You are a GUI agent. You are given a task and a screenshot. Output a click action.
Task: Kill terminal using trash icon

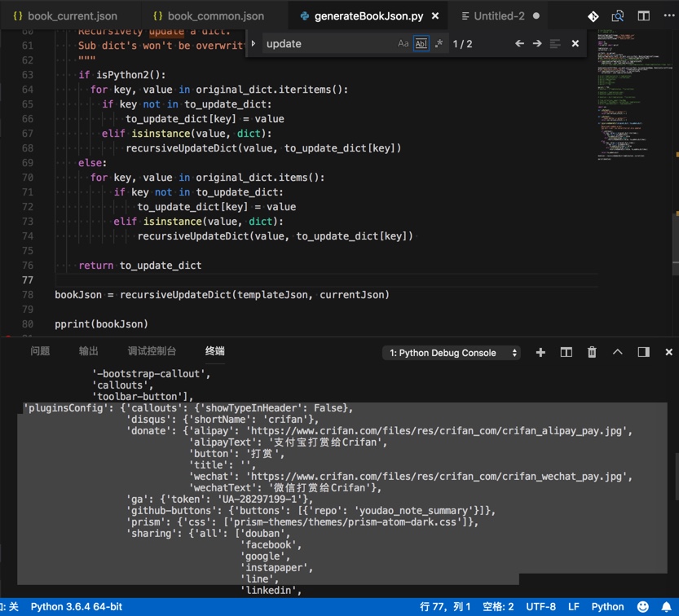[x=592, y=352]
